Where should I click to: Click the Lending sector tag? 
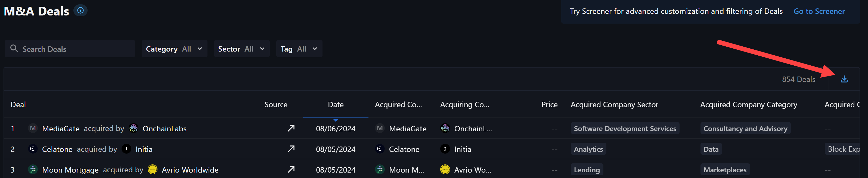coord(587,170)
